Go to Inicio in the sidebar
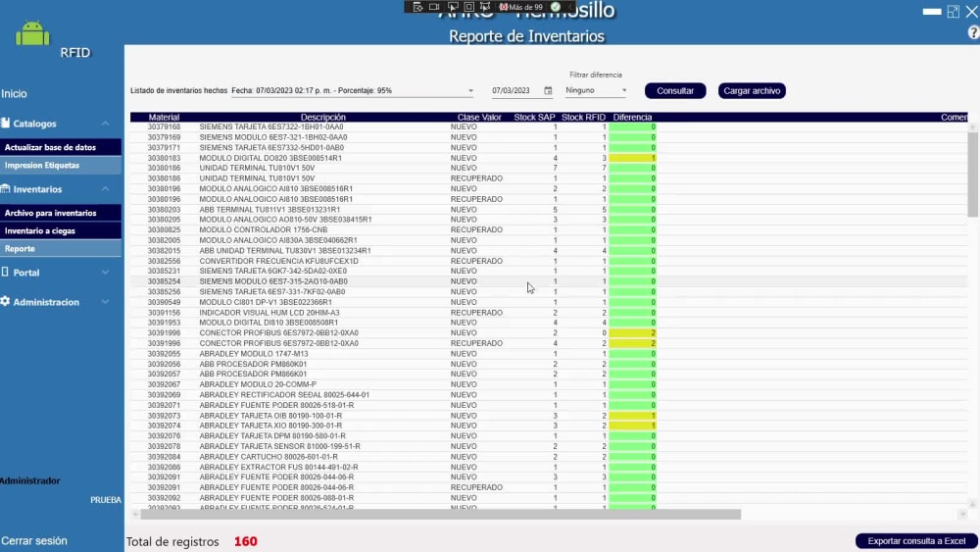The width and height of the screenshot is (980, 552). pyautogui.click(x=14, y=94)
